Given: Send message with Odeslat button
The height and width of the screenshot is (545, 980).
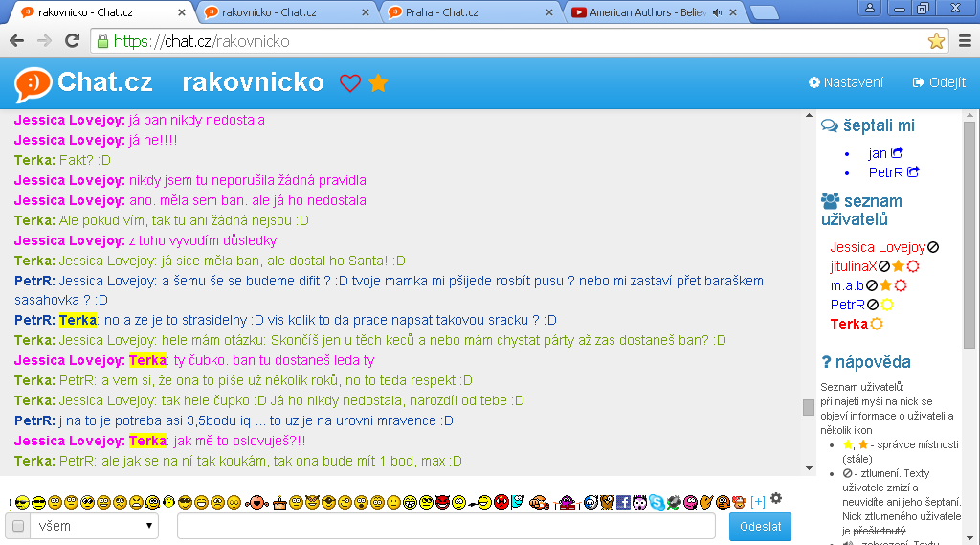Looking at the screenshot, I should (760, 527).
